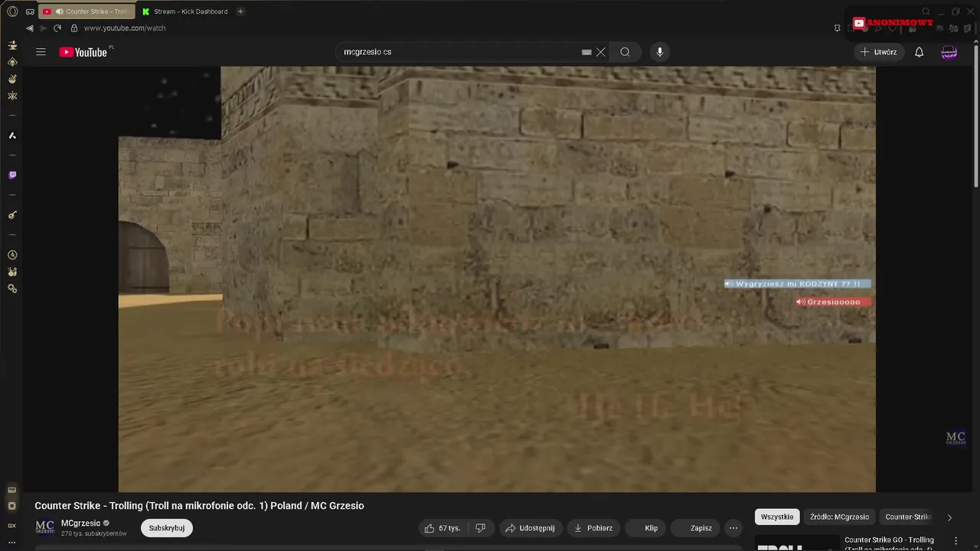
Task: Open the YouTube hamburger guide menu
Action: (x=41, y=52)
